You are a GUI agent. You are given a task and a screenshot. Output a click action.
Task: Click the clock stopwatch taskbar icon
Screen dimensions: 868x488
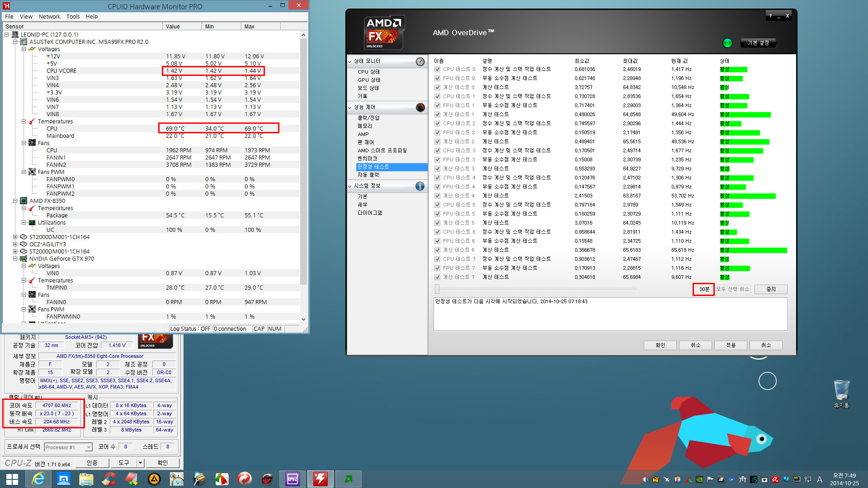click(177, 479)
